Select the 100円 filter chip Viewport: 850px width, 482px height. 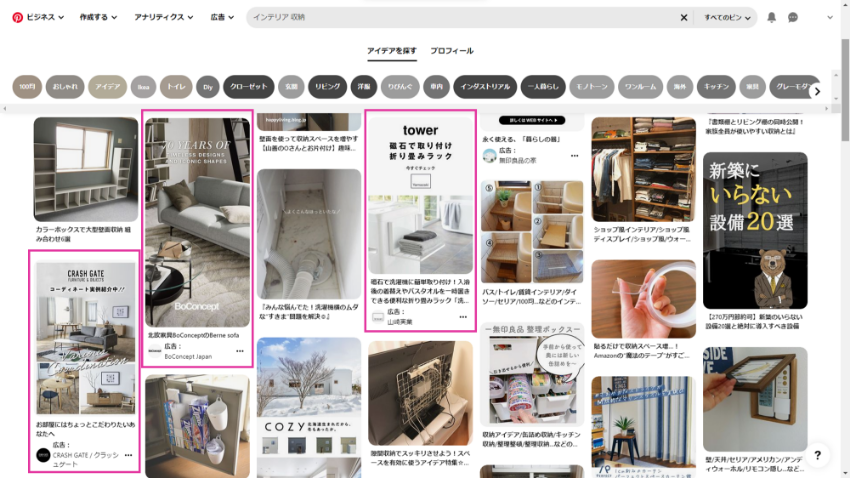27,87
